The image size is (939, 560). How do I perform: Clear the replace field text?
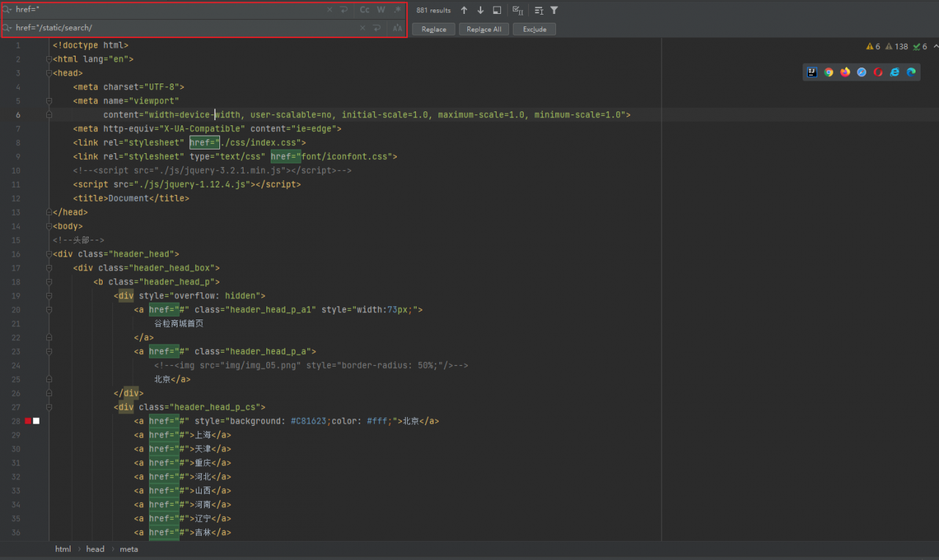(x=362, y=28)
